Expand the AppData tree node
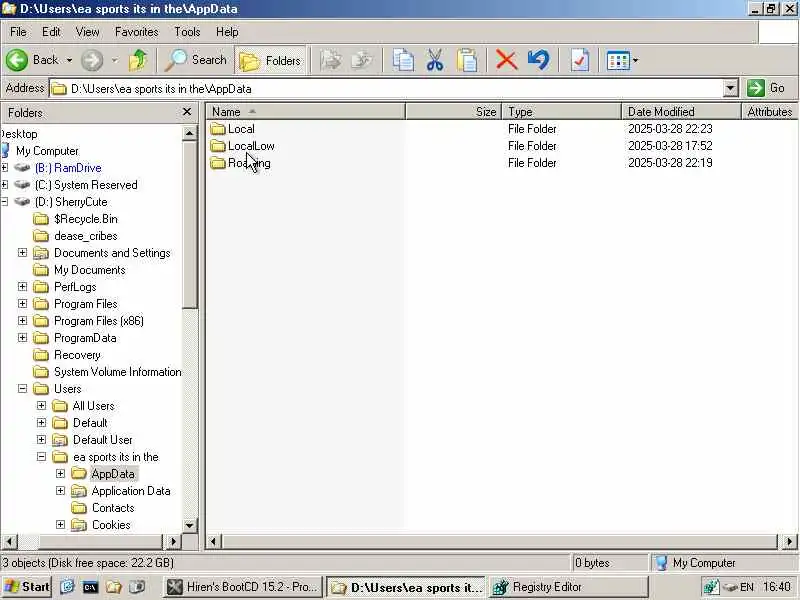 coord(60,473)
